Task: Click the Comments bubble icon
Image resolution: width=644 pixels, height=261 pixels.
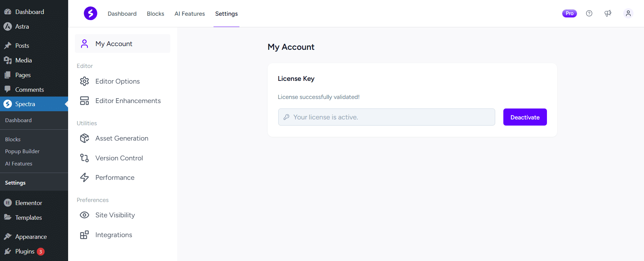Action: click(x=7, y=89)
